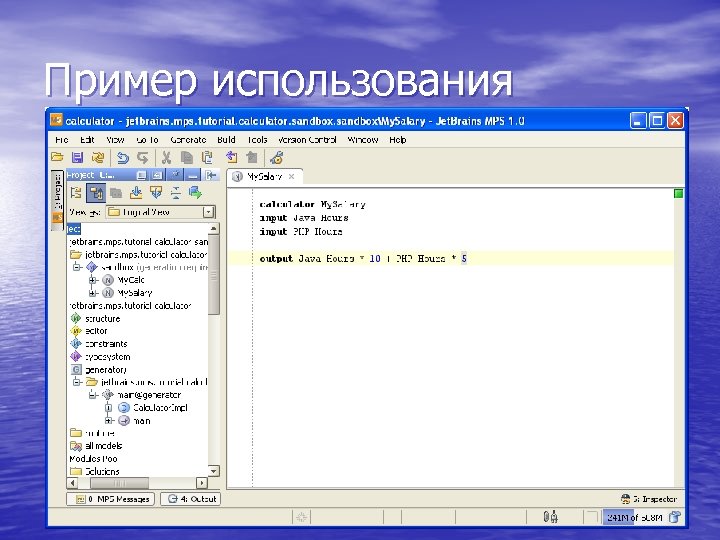
Task: Click the yellow box with blue arrow icon
Action: tap(156, 192)
